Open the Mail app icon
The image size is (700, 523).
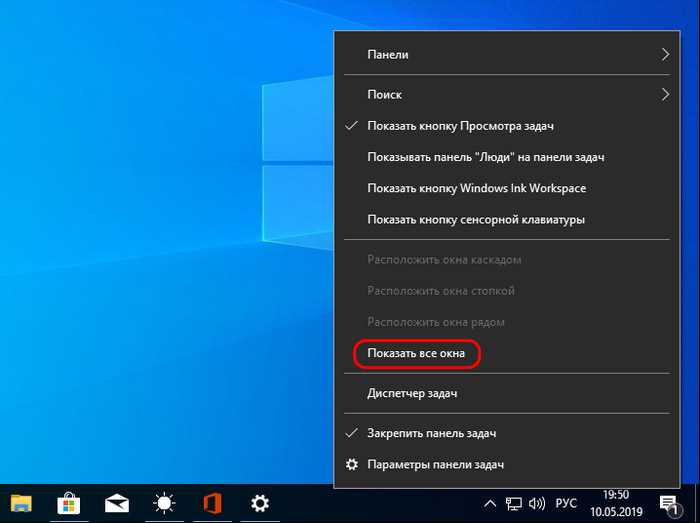pyautogui.click(x=117, y=503)
